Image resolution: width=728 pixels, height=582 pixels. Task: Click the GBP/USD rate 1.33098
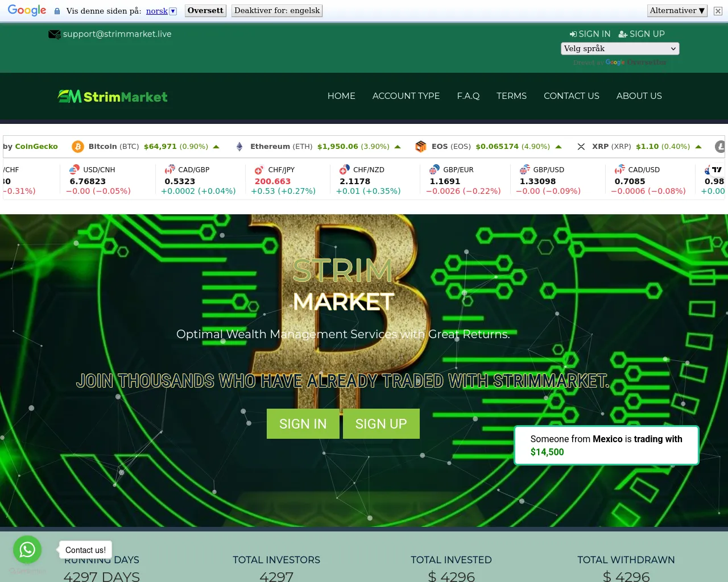click(537, 181)
